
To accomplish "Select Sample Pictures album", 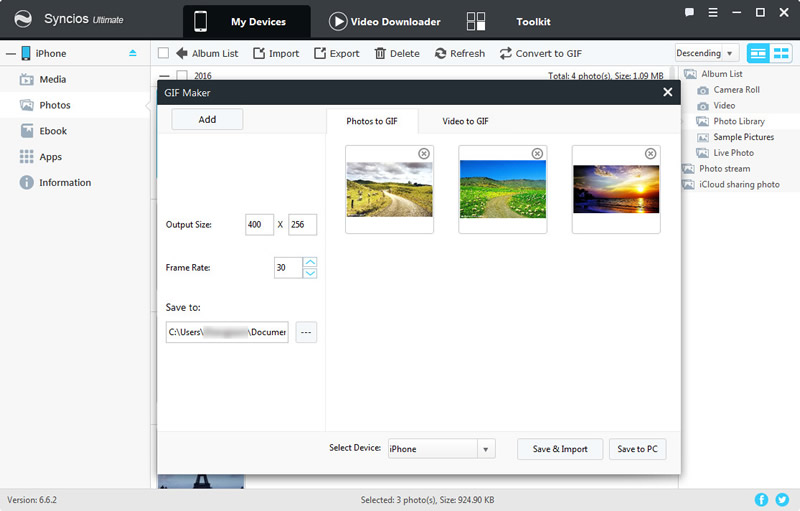I will (x=736, y=137).
